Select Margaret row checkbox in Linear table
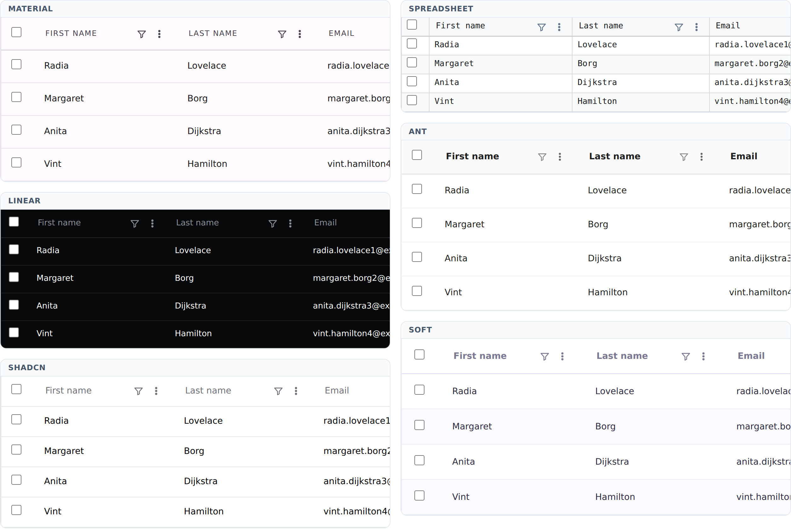The image size is (791, 532). 14,277
